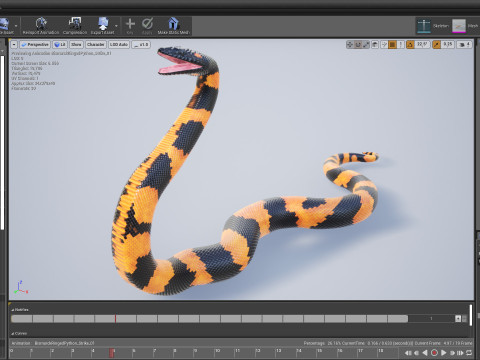Play the animation in reverse
The width and height of the screenshot is (480, 360).
pyautogui.click(x=425, y=353)
